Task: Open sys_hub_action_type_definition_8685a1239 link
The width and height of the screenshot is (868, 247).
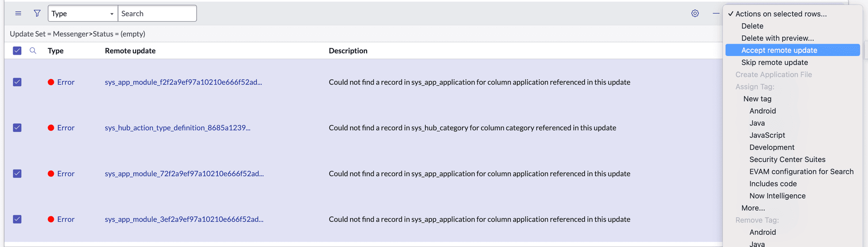Action: click(x=178, y=128)
